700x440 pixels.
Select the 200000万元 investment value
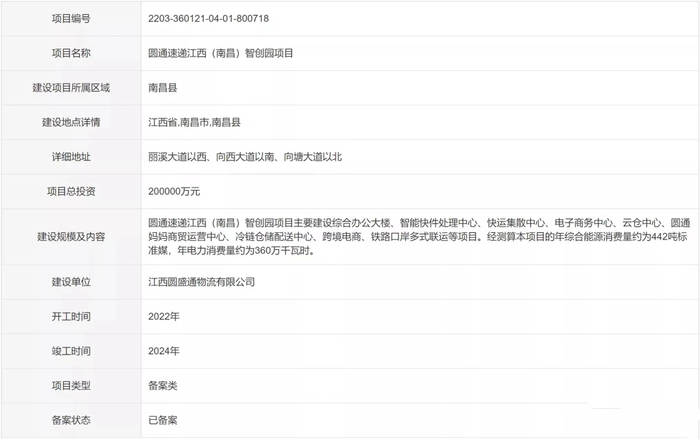point(174,191)
